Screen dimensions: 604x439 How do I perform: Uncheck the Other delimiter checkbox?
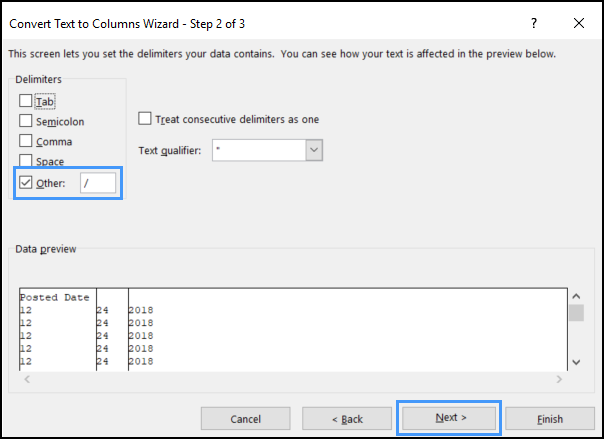click(x=25, y=183)
